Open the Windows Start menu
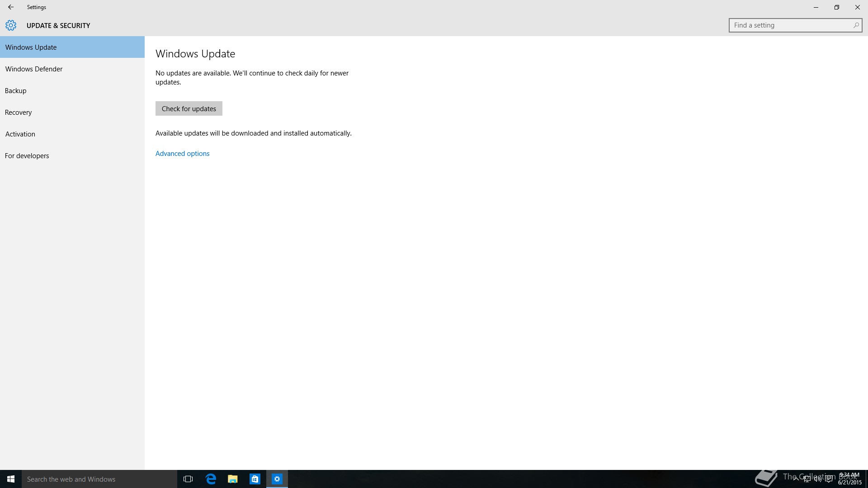The image size is (868, 488). pos(11,479)
